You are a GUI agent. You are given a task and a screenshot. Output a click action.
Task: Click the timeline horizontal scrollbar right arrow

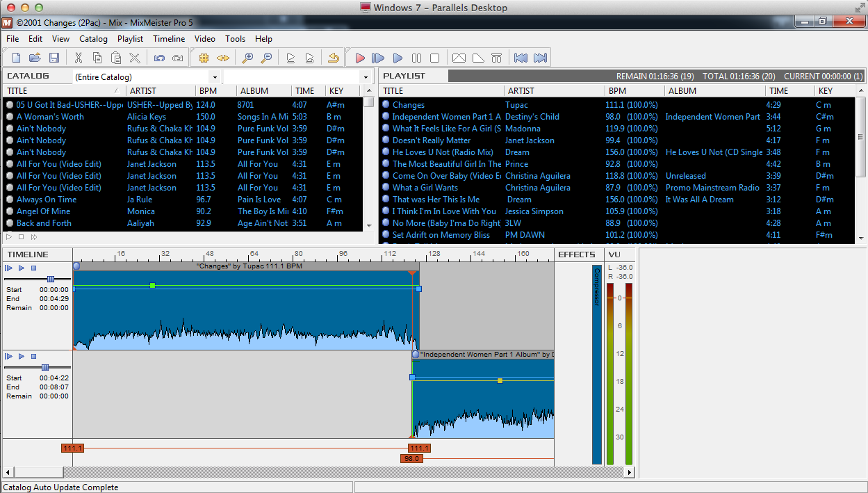630,472
